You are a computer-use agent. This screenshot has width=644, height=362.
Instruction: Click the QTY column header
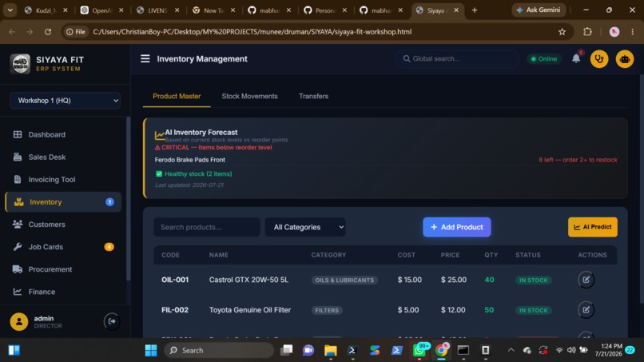[491, 255]
